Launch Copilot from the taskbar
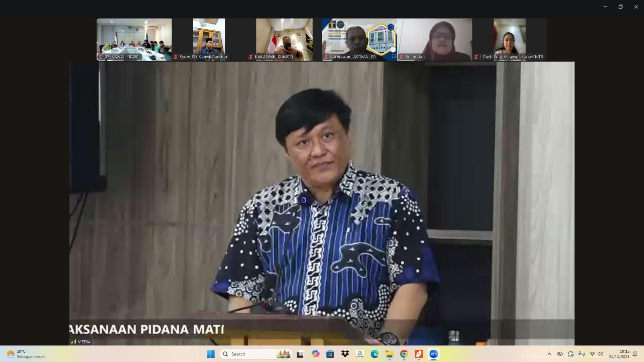This screenshot has width=644, height=362. point(315,354)
